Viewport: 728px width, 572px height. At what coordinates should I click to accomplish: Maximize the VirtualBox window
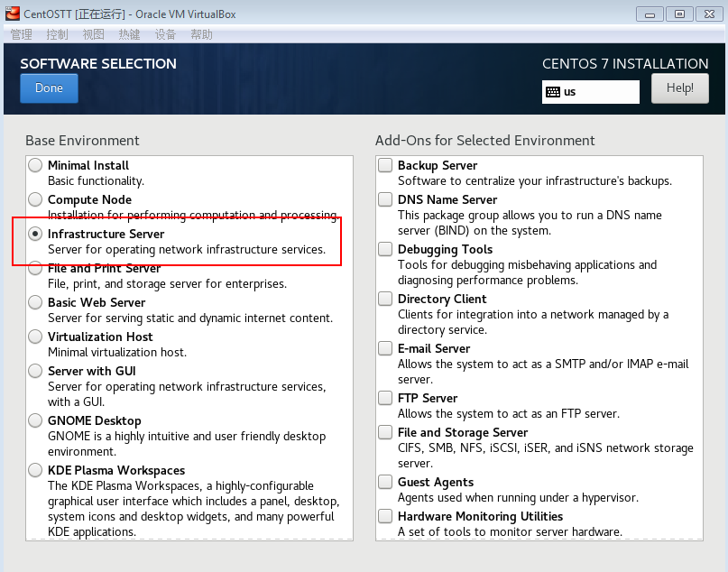[679, 14]
